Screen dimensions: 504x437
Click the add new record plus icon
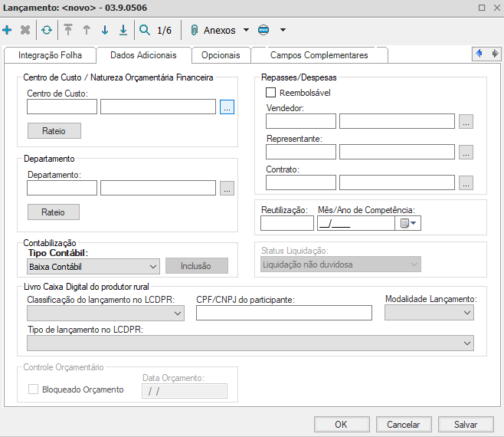click(x=8, y=31)
